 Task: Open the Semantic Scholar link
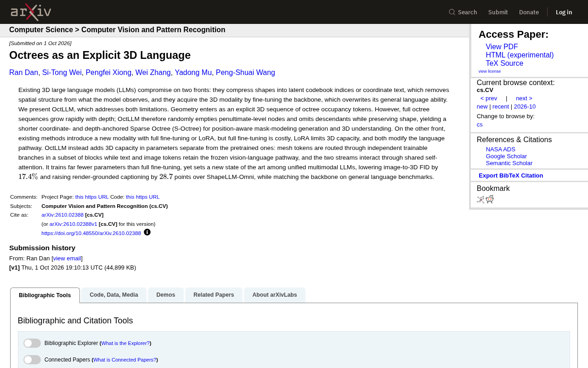[x=509, y=163]
